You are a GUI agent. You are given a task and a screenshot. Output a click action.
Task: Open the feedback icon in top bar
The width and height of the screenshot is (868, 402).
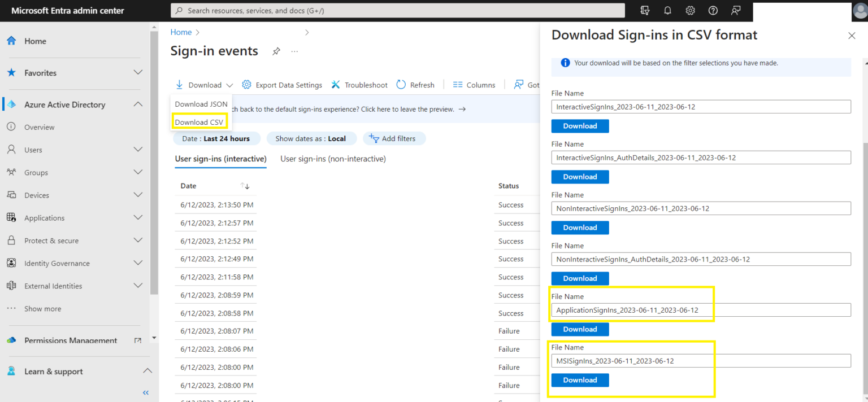[x=735, y=11]
